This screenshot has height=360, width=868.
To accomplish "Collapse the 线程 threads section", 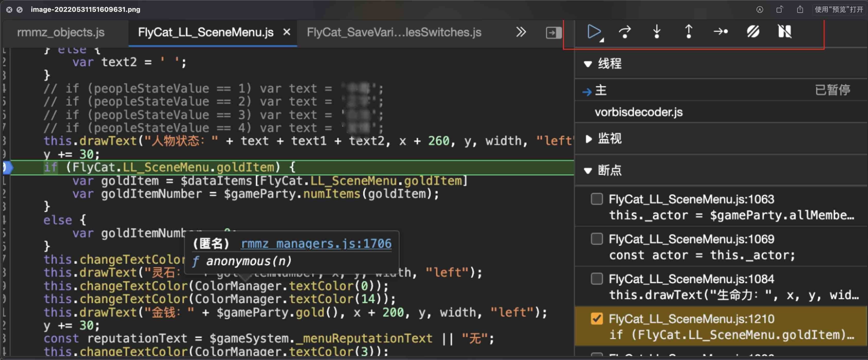I will (588, 64).
